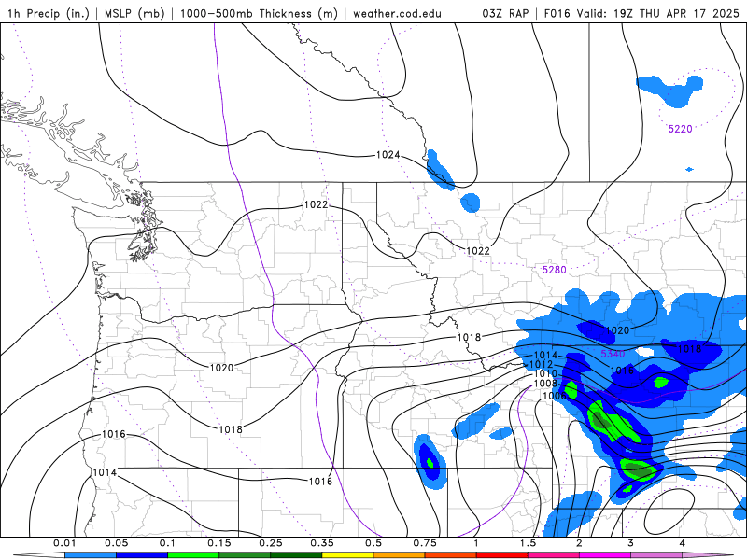Click the light blue 0.01 legend swatch
Image resolution: width=747 pixels, height=560 pixels.
(91, 555)
